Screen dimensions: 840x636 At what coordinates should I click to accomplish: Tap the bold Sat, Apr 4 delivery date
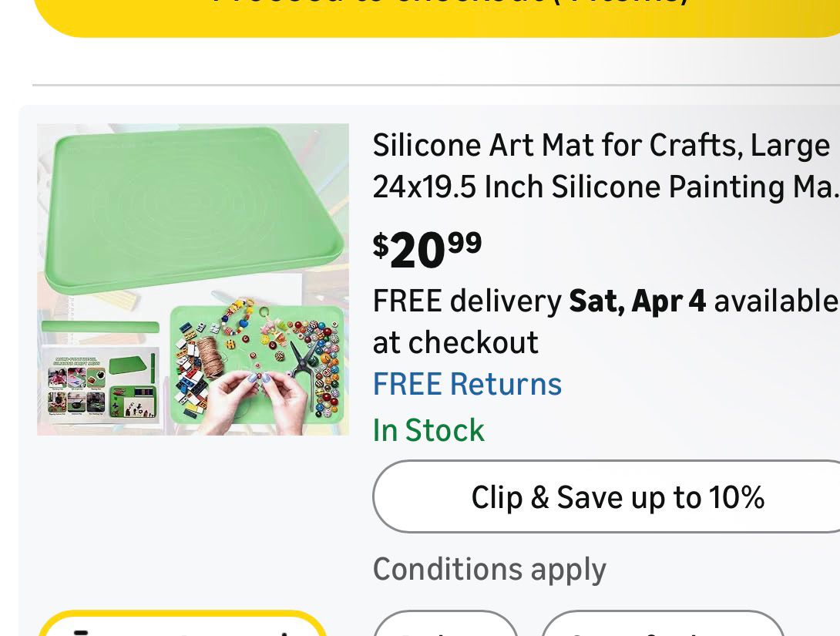coord(637,300)
